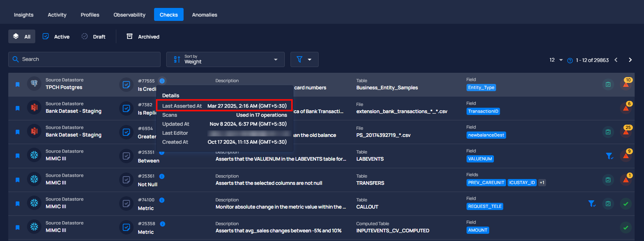This screenshot has height=241, width=644.
Task: Go to the next page arrow
Action: coord(630,60)
